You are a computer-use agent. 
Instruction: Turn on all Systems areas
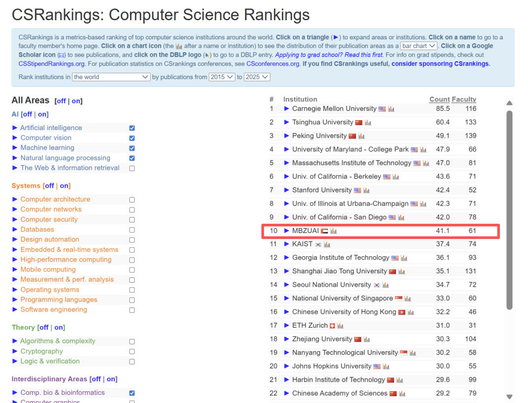[65, 186]
